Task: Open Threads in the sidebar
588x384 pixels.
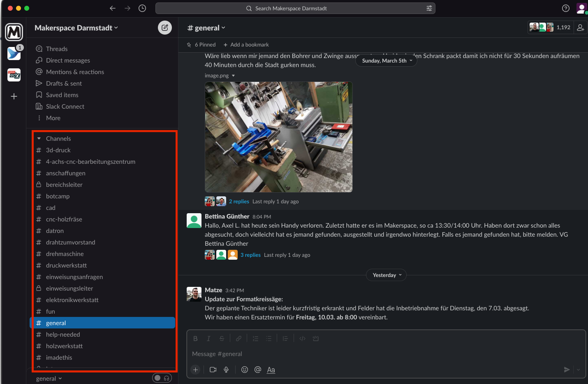Action: 57,49
